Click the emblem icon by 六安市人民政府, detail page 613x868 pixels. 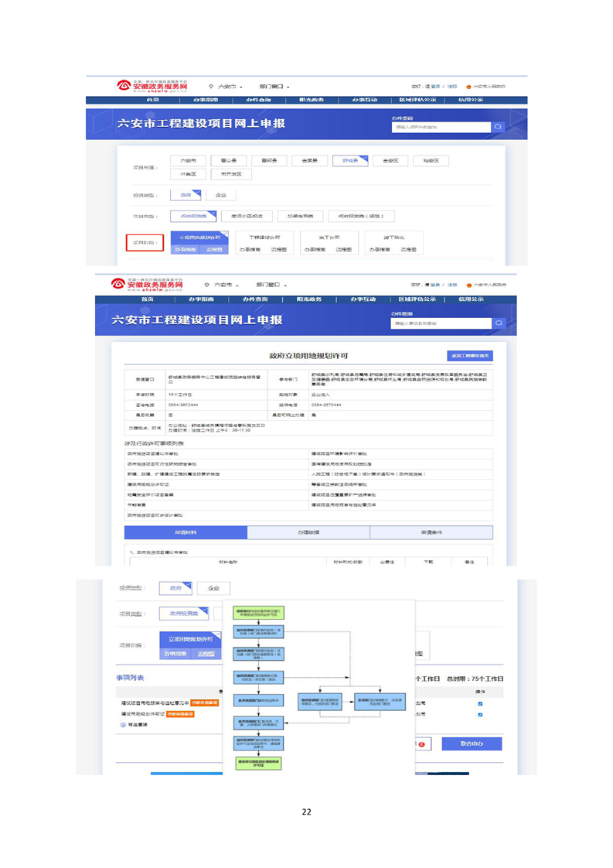pos(469,285)
